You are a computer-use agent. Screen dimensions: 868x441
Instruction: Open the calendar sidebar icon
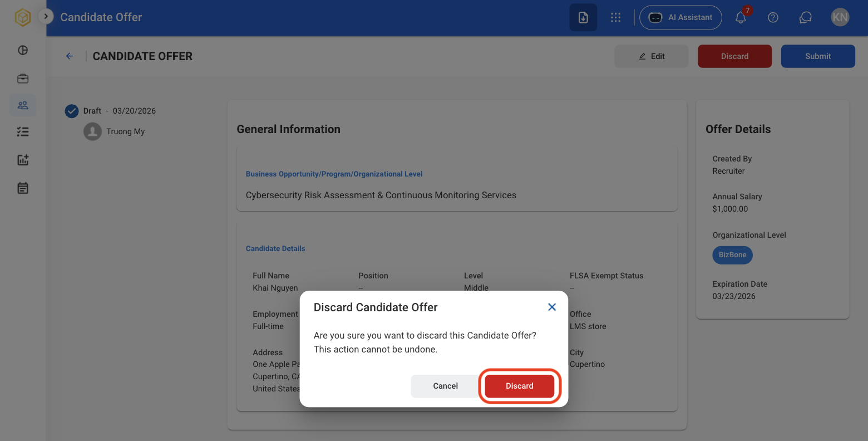tap(23, 188)
